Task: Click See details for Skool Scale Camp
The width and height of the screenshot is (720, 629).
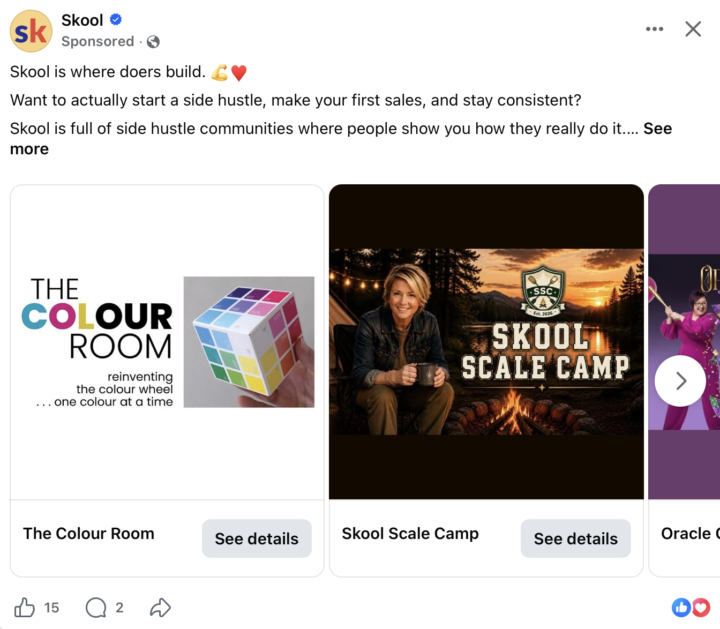Action: pos(576,539)
